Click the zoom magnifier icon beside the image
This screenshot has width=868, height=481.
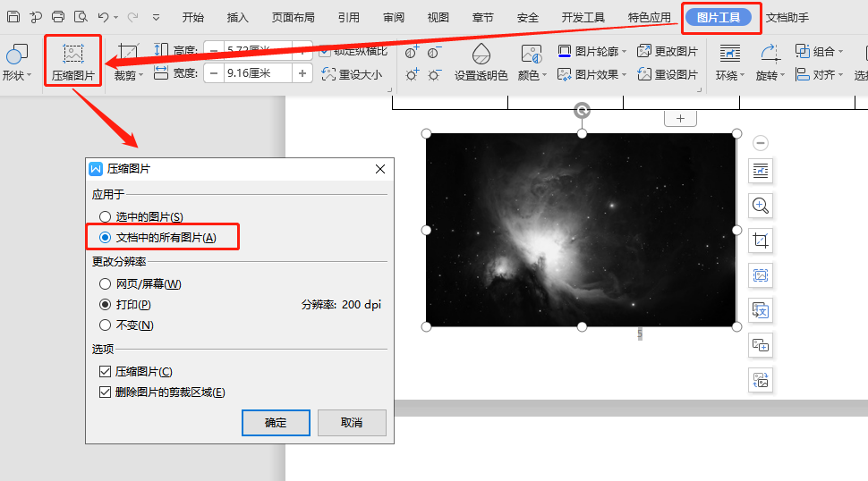[761, 206]
